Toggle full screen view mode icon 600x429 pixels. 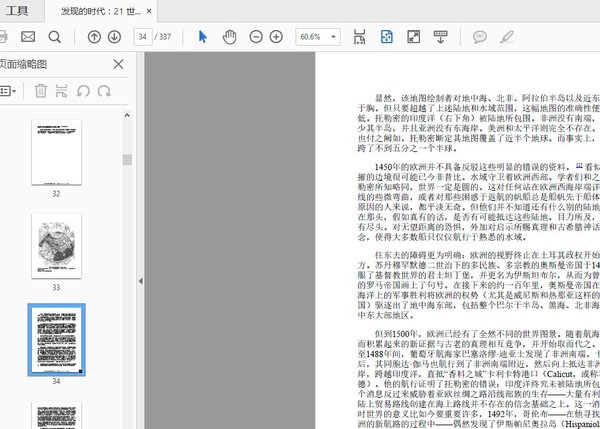click(412, 37)
